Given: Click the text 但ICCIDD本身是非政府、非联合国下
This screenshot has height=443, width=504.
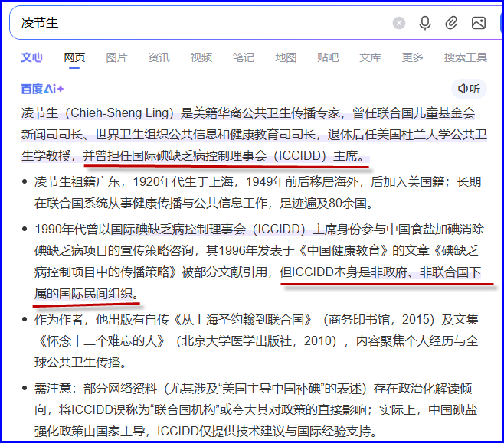Looking at the screenshot, I should 381,272.
